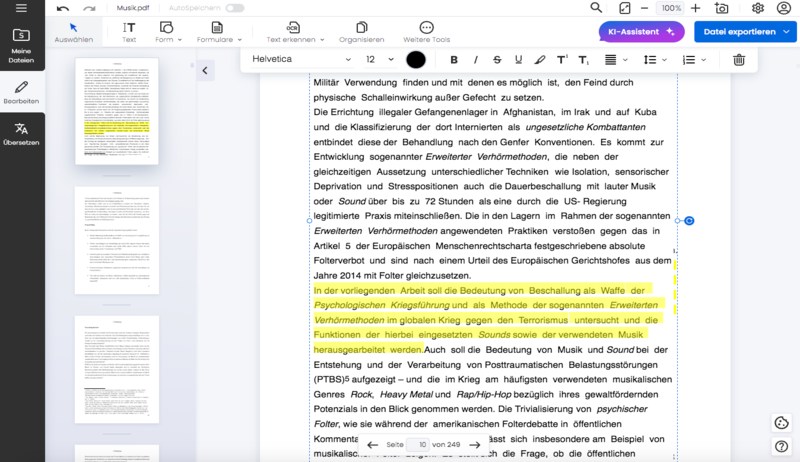Click the 100% zoom field
800x462 pixels.
click(671, 8)
